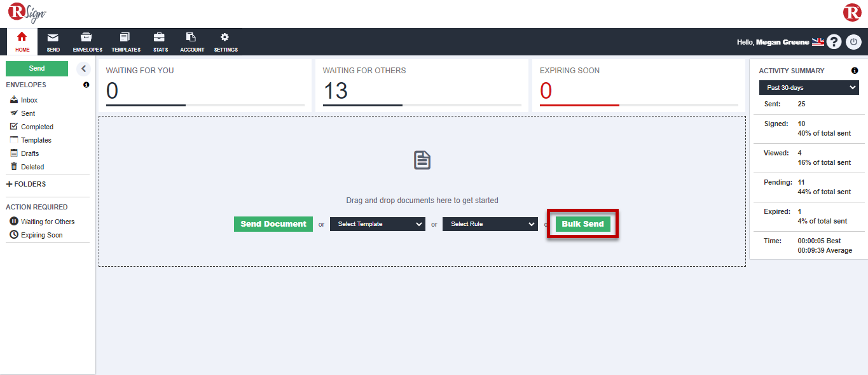Click the Send Document button
The width and height of the screenshot is (868, 375).
pyautogui.click(x=273, y=224)
